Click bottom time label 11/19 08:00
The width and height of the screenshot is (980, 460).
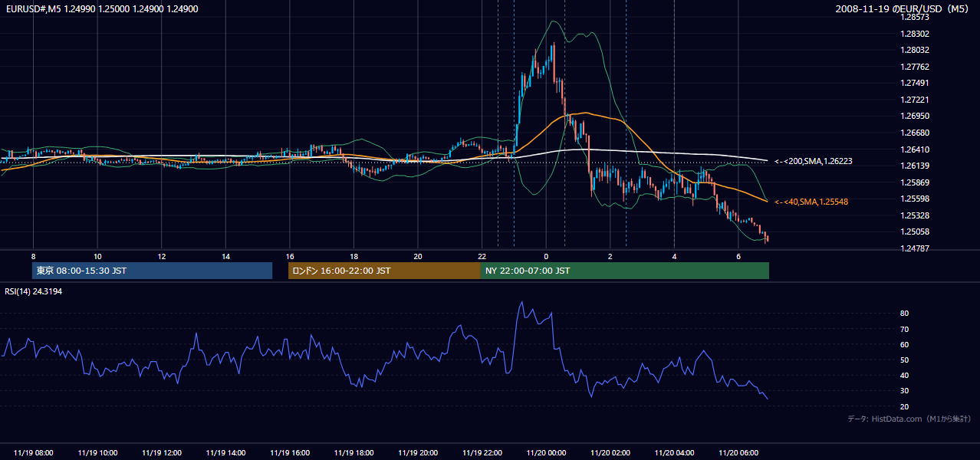[x=33, y=453]
